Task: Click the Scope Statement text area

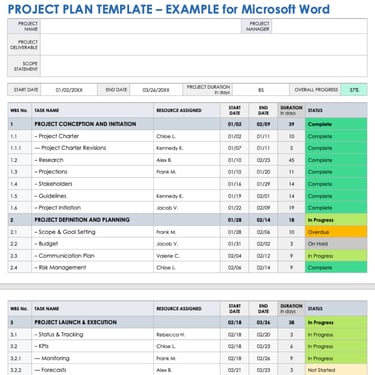Action: pos(204,66)
